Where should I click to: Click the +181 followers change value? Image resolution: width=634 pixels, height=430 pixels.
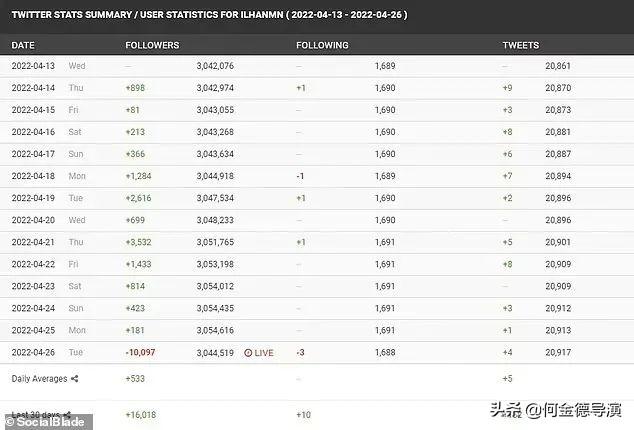coord(135,330)
